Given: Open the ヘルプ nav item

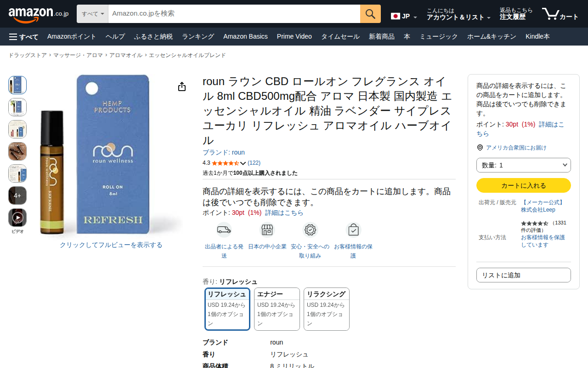Looking at the screenshot, I should [x=115, y=37].
